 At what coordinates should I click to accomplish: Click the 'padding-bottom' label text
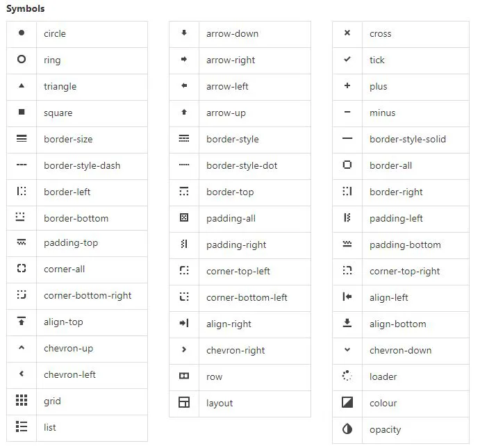405,244
